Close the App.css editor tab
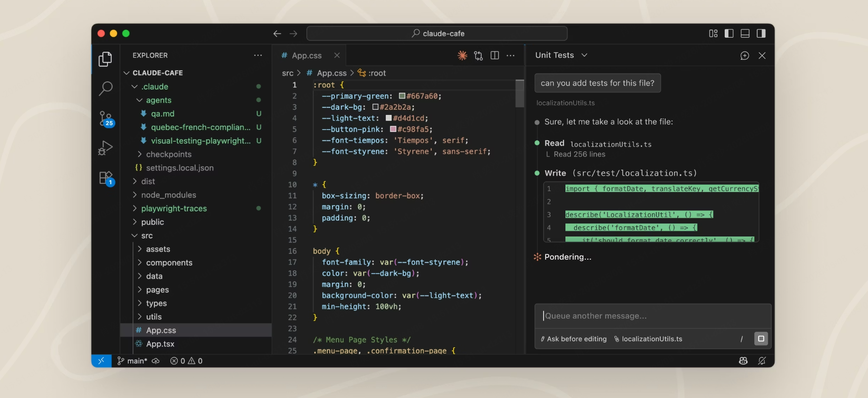This screenshot has width=868, height=398. point(337,56)
